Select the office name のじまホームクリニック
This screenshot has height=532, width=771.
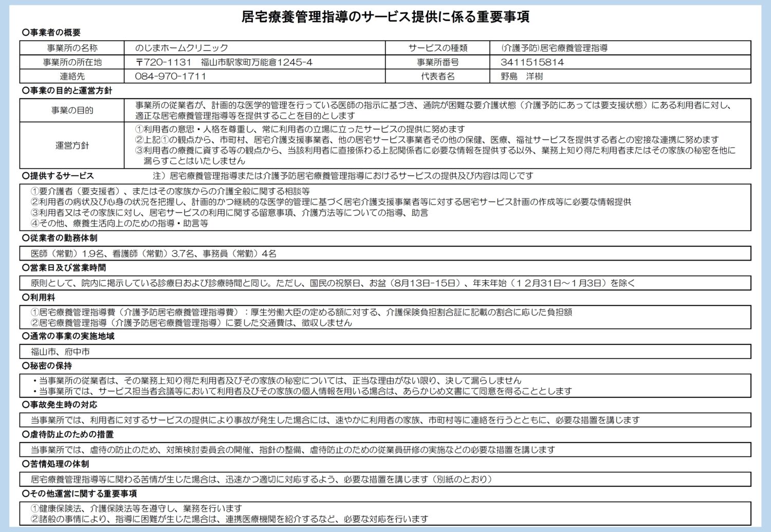tap(181, 48)
